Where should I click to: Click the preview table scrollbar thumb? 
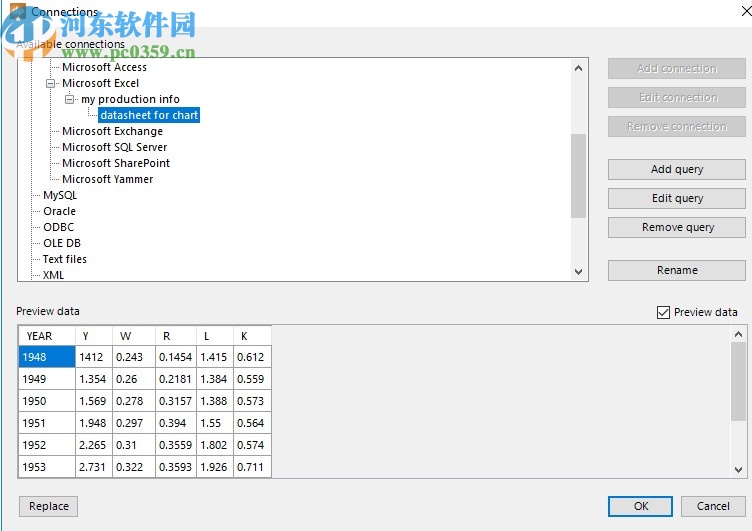739,382
